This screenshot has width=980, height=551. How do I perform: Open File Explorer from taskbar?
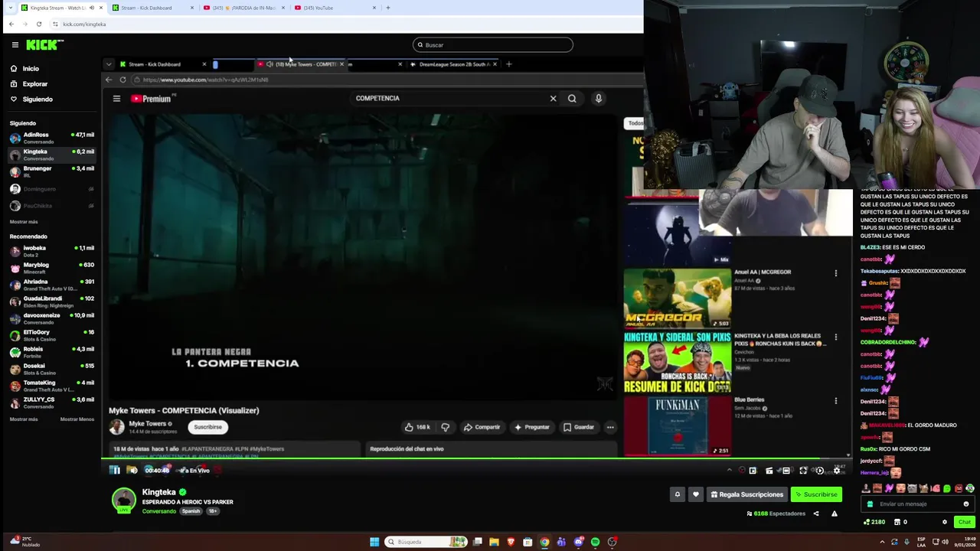click(x=494, y=542)
